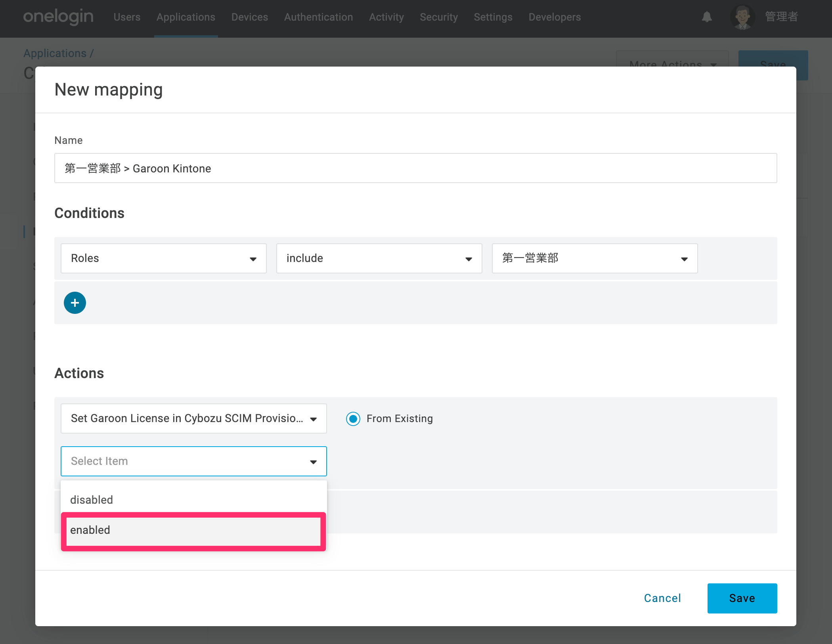
Task: Expand the Set Garoon License action dropdown
Action: pos(194,419)
